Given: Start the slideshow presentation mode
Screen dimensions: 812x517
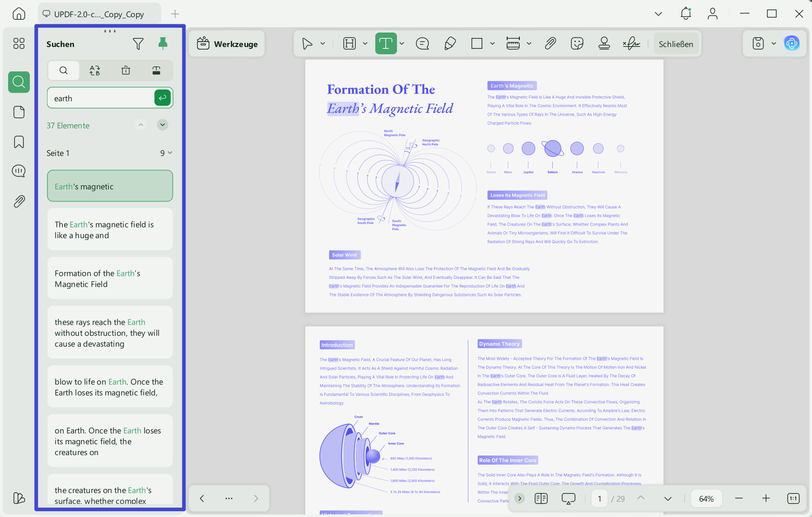Looking at the screenshot, I should pyautogui.click(x=569, y=498).
